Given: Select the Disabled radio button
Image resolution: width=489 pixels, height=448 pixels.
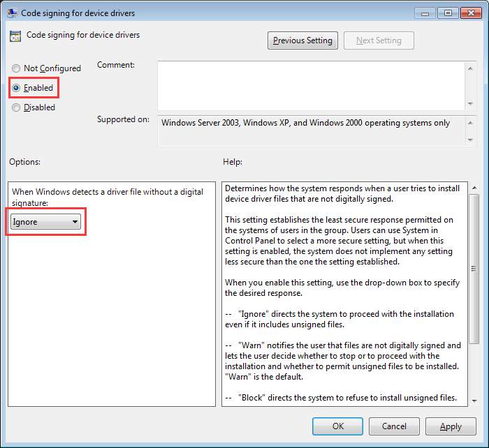Looking at the screenshot, I should coord(16,107).
